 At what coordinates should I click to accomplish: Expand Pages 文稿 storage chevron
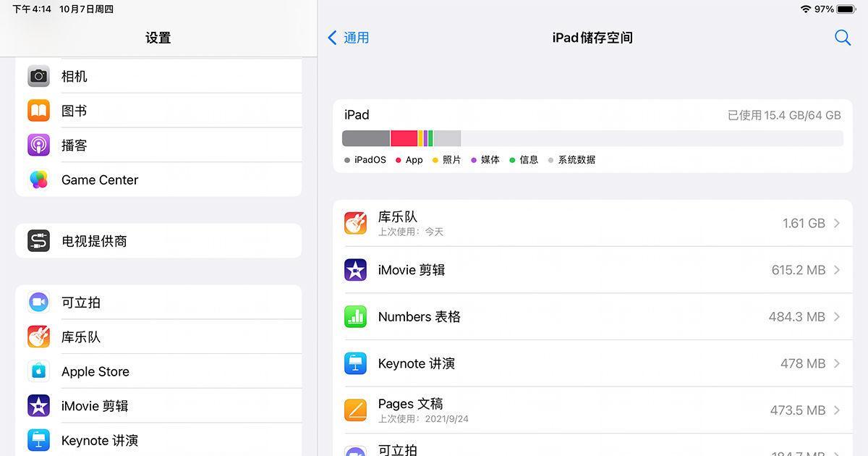[x=837, y=410]
